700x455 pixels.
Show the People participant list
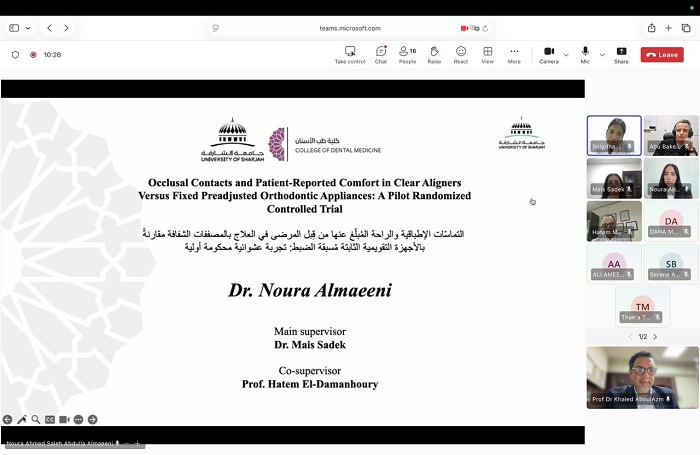tap(407, 55)
